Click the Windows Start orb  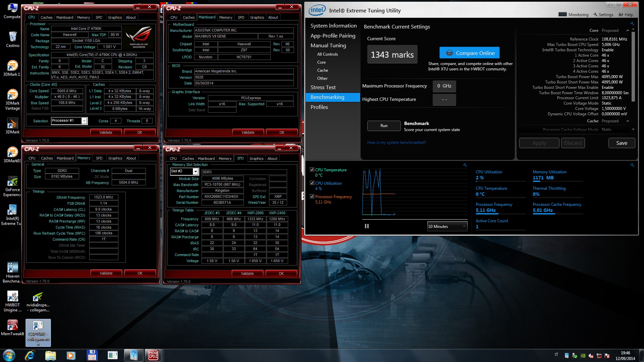point(9,355)
